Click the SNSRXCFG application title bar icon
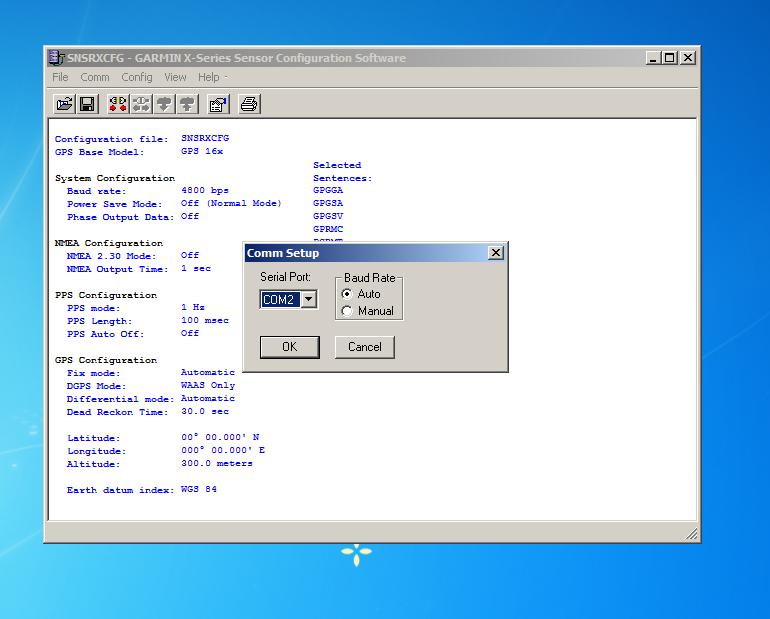770x619 pixels. pyautogui.click(x=56, y=58)
